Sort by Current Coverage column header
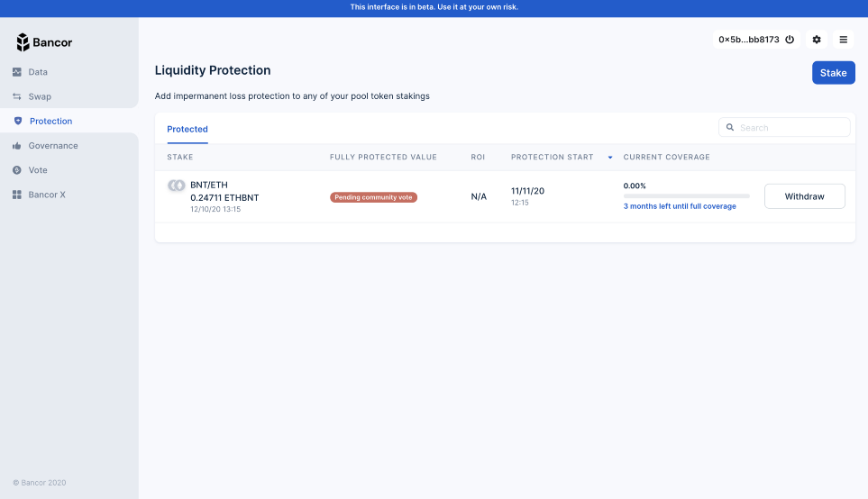 [666, 158]
